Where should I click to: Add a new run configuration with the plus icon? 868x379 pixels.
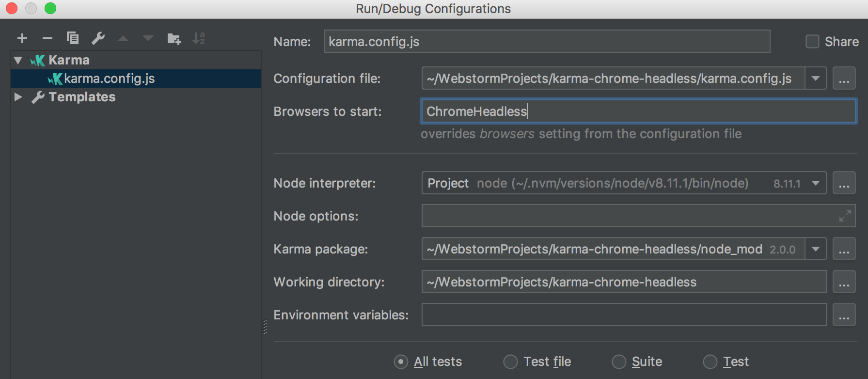click(x=22, y=38)
